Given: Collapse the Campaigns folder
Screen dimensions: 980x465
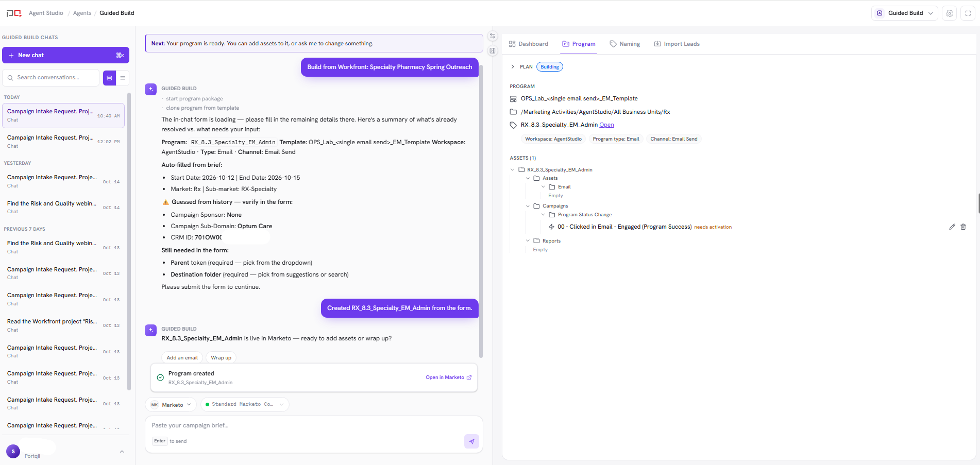Looking at the screenshot, I should tap(528, 206).
